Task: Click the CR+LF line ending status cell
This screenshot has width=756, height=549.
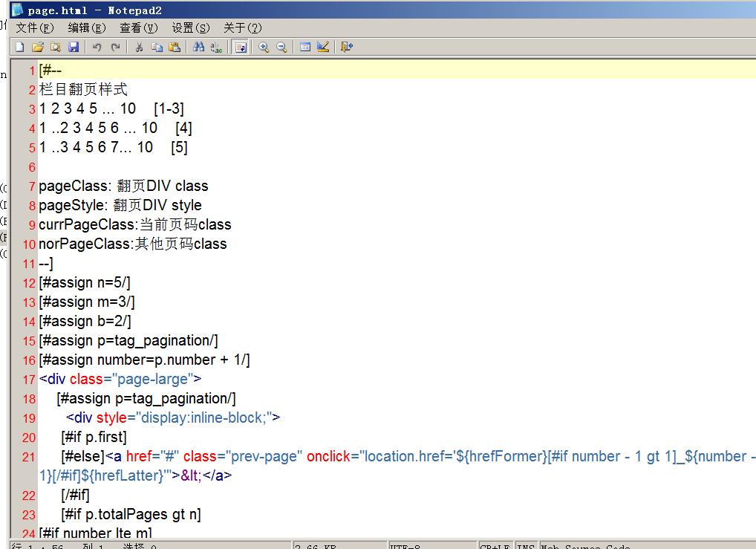Action: tap(495, 546)
